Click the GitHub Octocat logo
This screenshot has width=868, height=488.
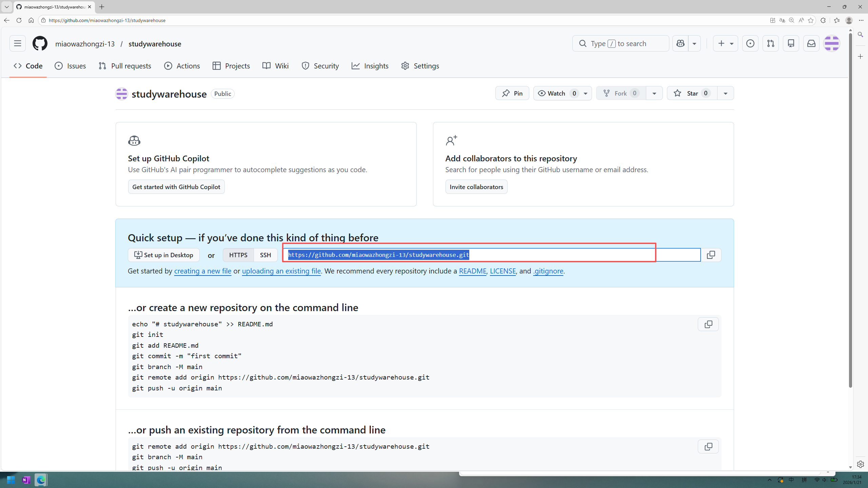coord(40,44)
